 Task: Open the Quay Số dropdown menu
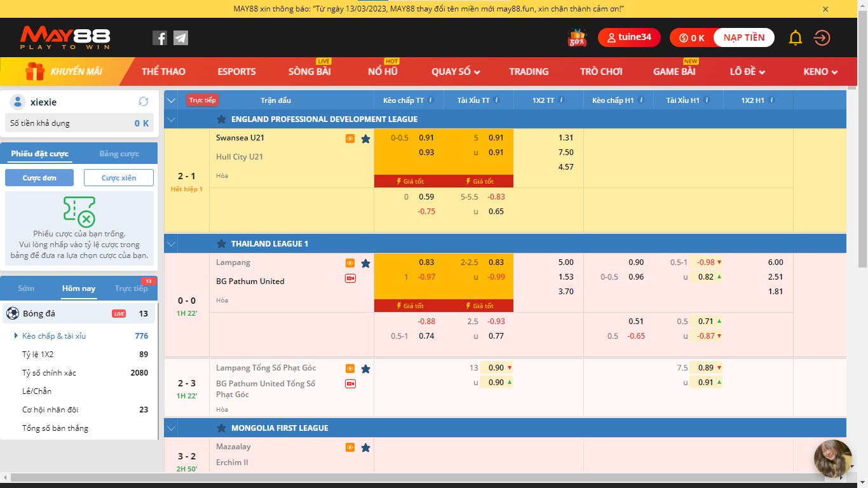(456, 72)
